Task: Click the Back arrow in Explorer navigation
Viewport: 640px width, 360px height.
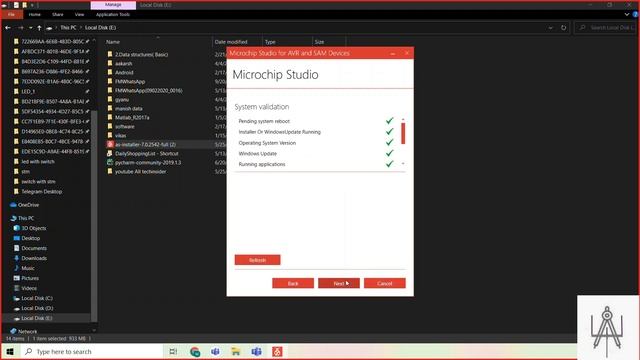Action: tap(8, 28)
